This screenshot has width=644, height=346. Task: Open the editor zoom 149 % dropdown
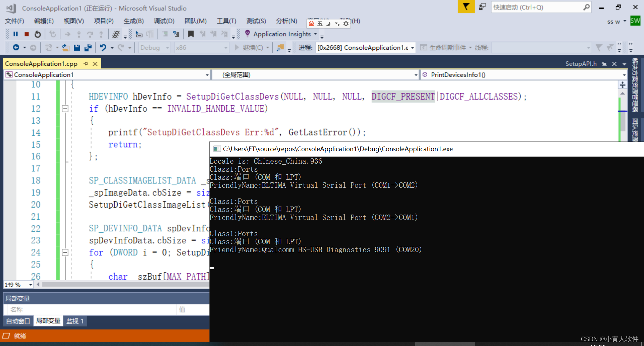pos(31,285)
